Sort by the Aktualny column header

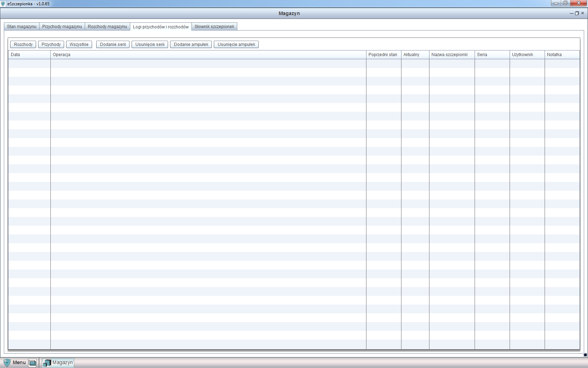tap(415, 55)
